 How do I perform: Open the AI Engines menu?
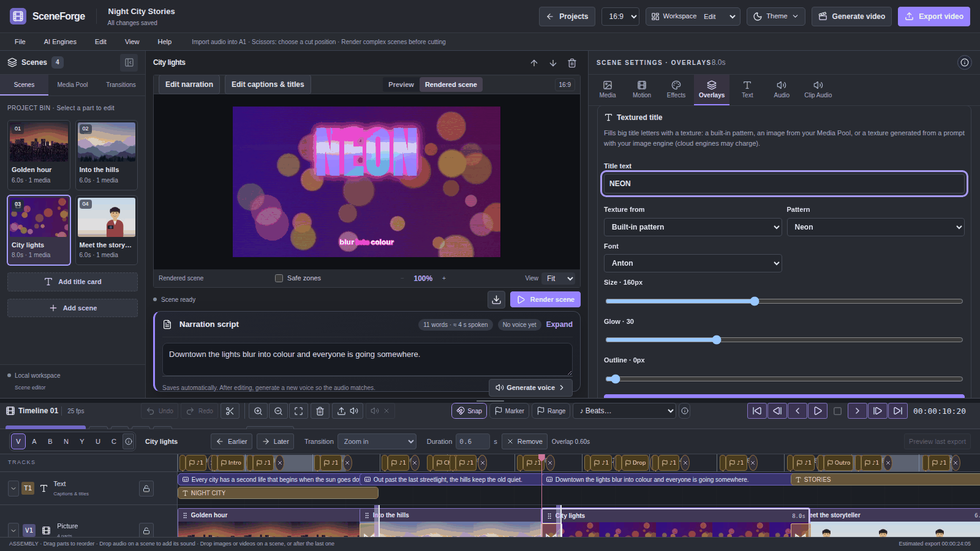[60, 42]
